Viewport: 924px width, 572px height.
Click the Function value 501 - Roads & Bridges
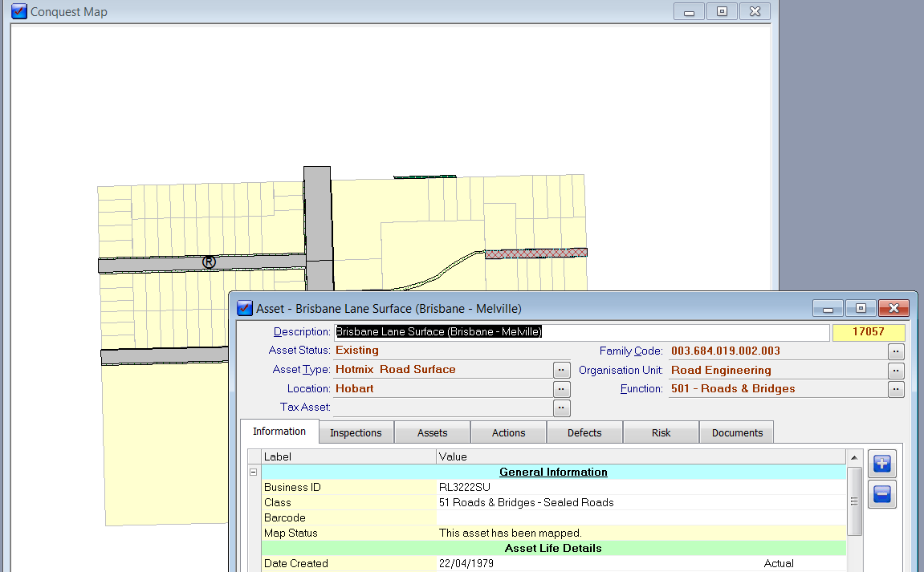coord(733,389)
